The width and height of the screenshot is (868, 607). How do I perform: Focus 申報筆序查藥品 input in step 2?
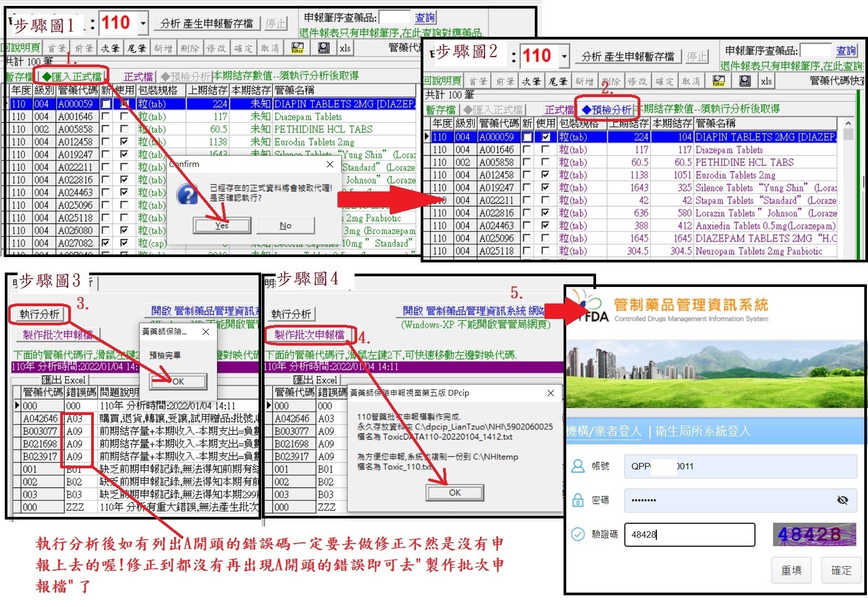click(816, 51)
